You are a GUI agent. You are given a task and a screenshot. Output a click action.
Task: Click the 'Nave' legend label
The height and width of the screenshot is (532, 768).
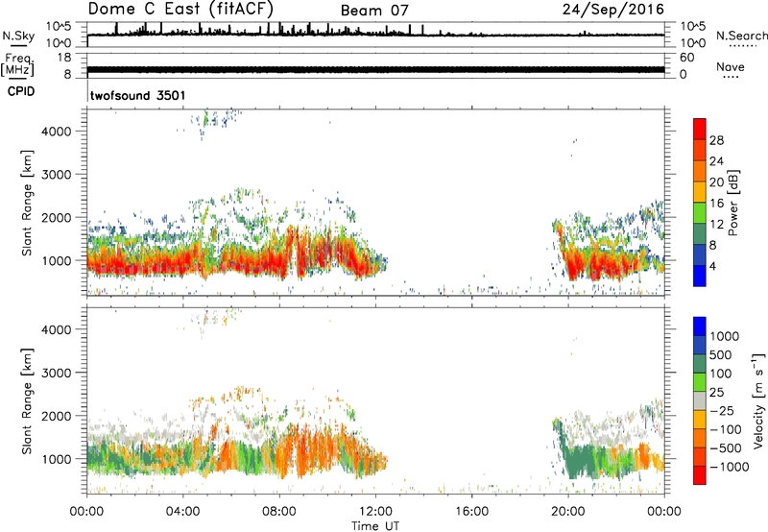point(730,66)
